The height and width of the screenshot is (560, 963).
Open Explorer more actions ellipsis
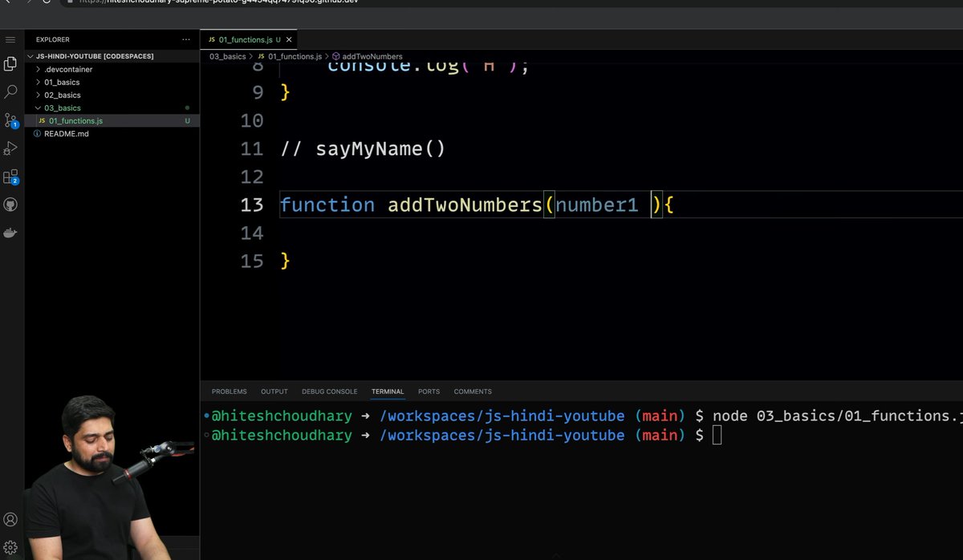[x=185, y=39]
